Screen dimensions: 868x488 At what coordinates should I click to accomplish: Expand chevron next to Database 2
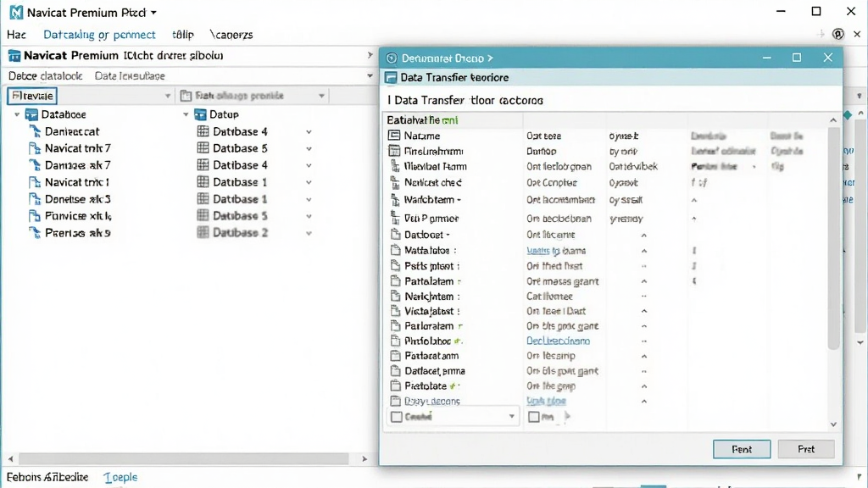coord(309,233)
